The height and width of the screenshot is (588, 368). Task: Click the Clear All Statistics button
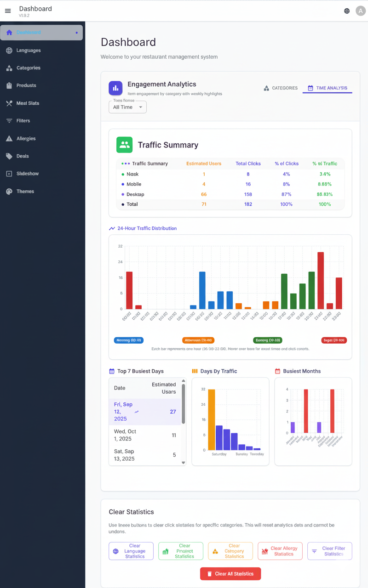[x=230, y=573]
